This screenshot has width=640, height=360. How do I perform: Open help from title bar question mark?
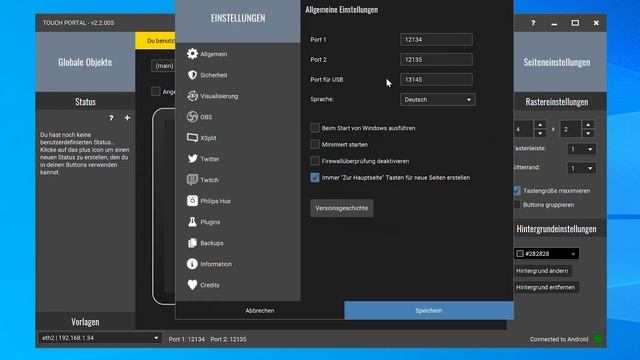[533, 23]
